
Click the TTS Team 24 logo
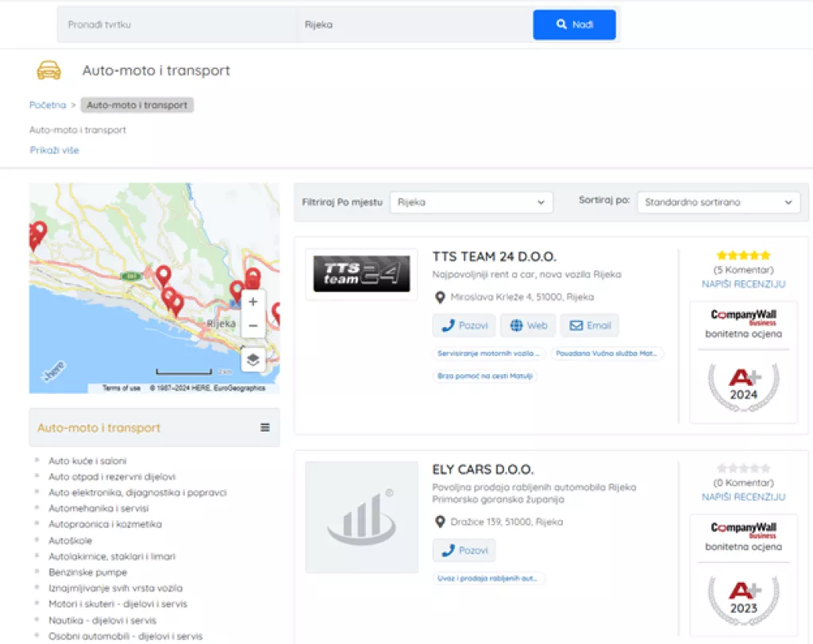361,274
